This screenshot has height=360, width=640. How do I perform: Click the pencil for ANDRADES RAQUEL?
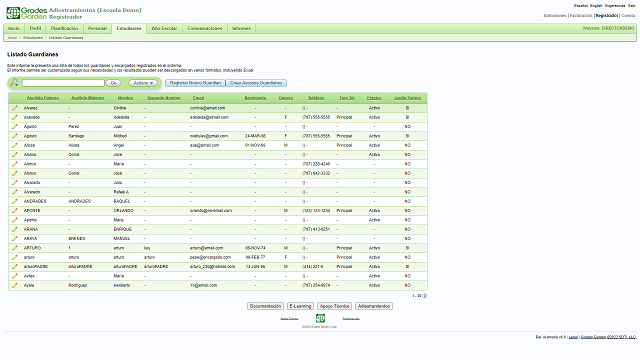pos(15,201)
